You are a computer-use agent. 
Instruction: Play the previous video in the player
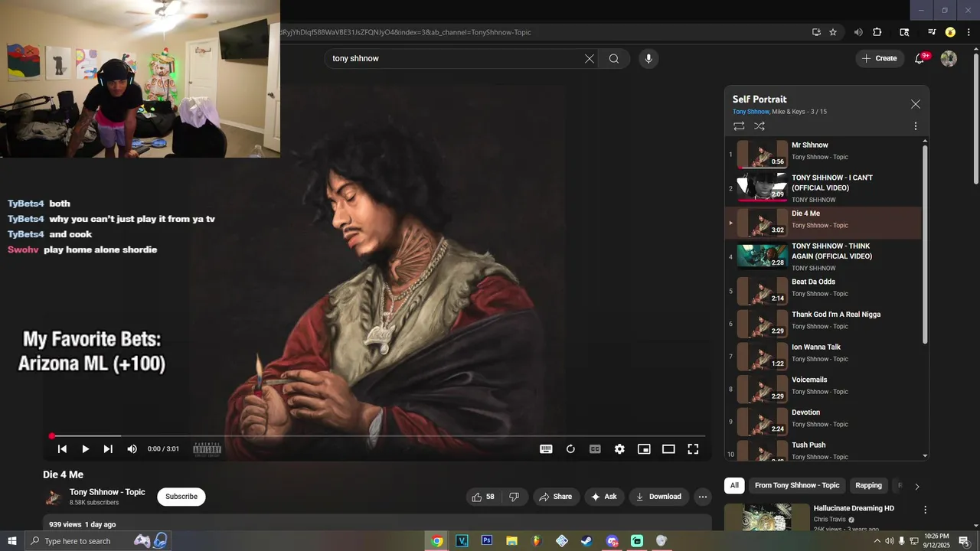tap(63, 449)
